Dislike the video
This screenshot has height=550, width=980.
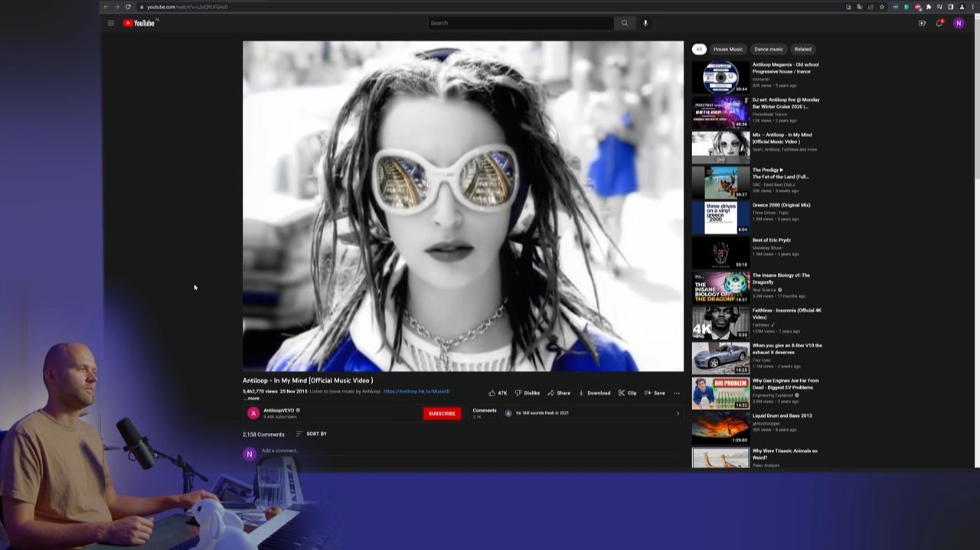coord(528,393)
